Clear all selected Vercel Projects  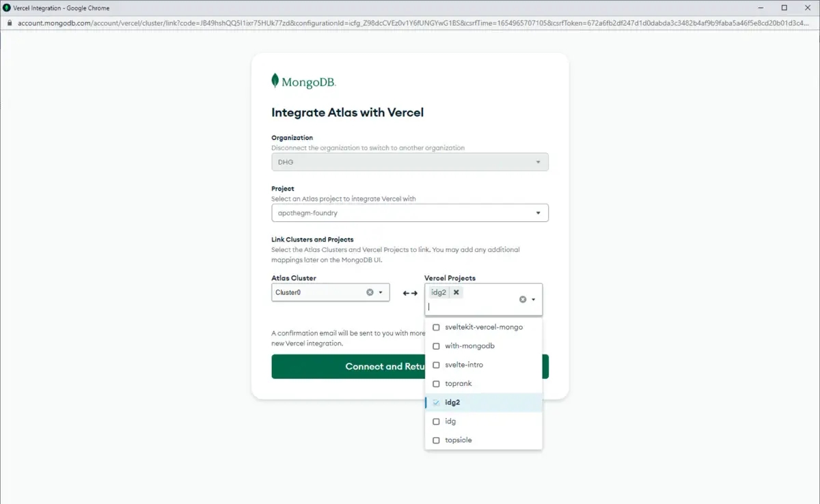tap(523, 299)
